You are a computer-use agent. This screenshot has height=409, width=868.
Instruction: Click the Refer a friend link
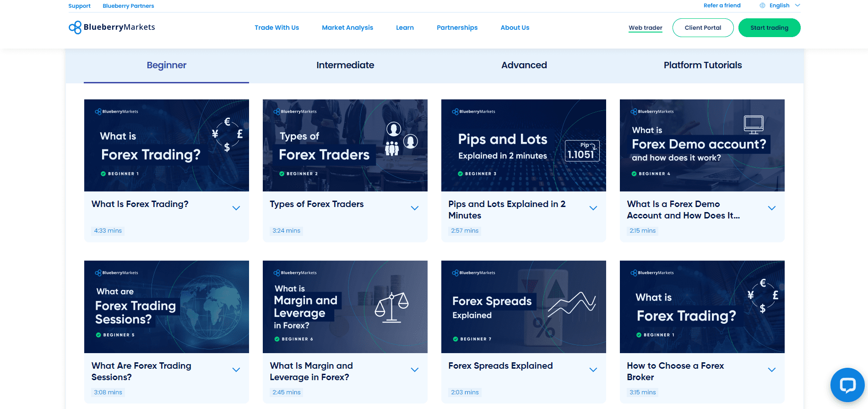[722, 5]
